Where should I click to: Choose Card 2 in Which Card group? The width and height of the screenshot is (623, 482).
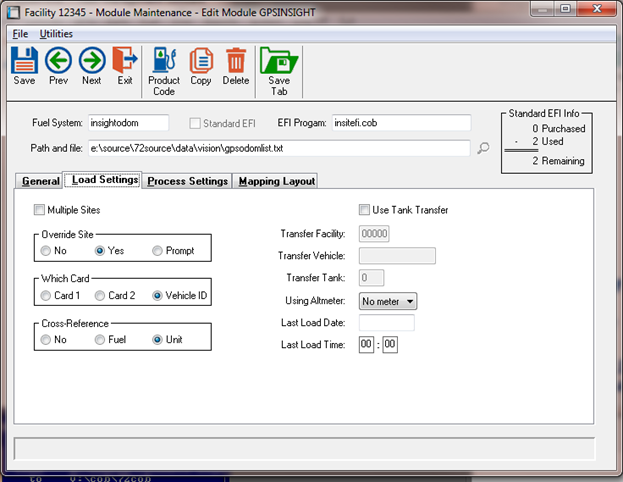(100, 295)
